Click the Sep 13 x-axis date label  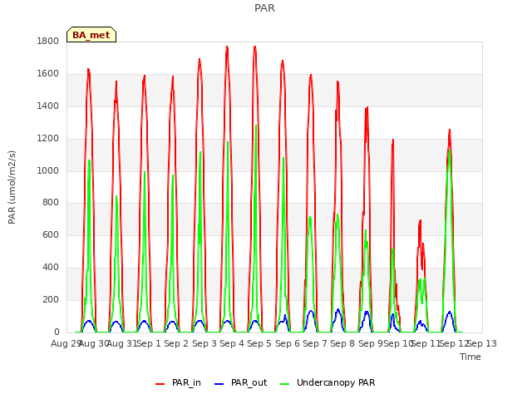(482, 343)
